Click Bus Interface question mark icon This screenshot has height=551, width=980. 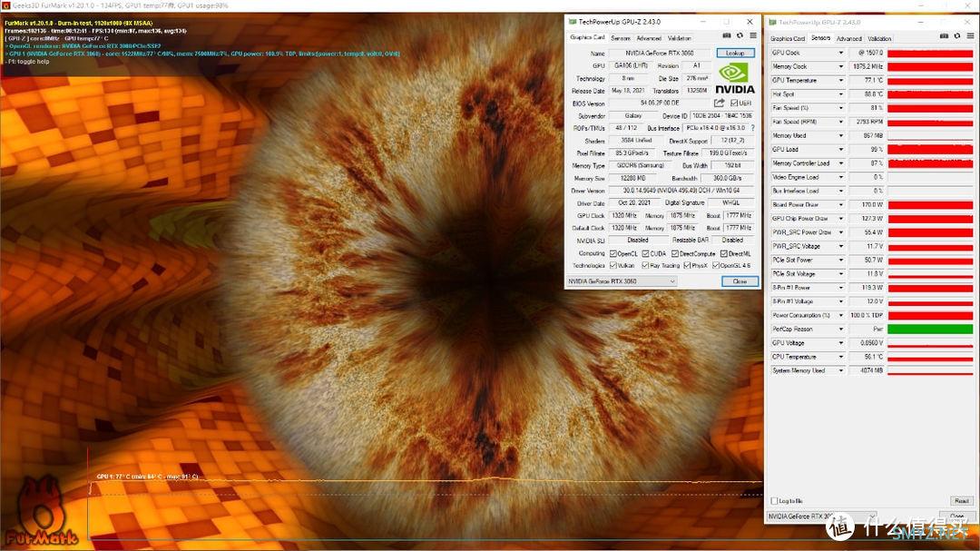[752, 128]
